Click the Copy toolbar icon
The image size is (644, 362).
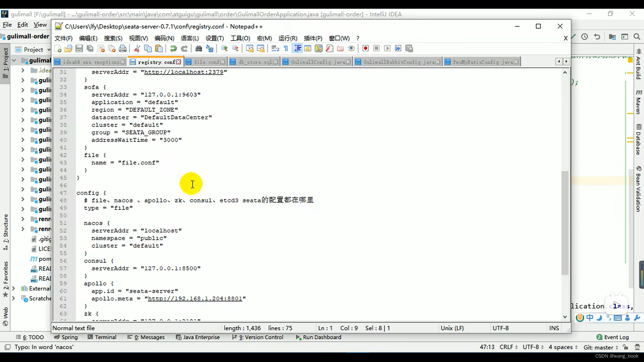coord(148,49)
